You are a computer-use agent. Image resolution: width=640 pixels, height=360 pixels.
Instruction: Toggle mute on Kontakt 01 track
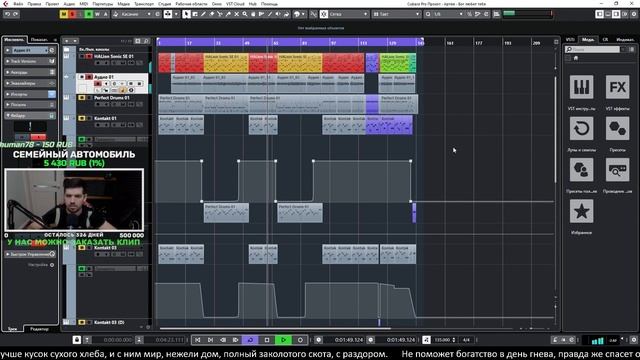click(x=82, y=118)
